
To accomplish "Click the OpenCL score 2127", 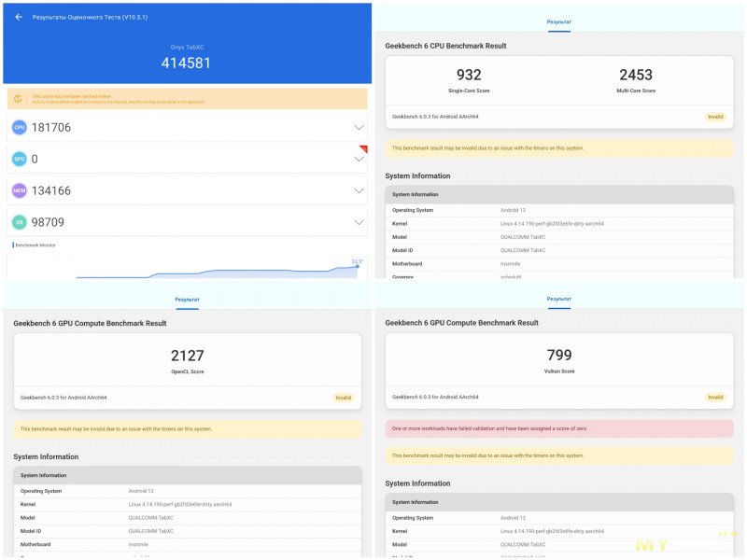I will (188, 356).
